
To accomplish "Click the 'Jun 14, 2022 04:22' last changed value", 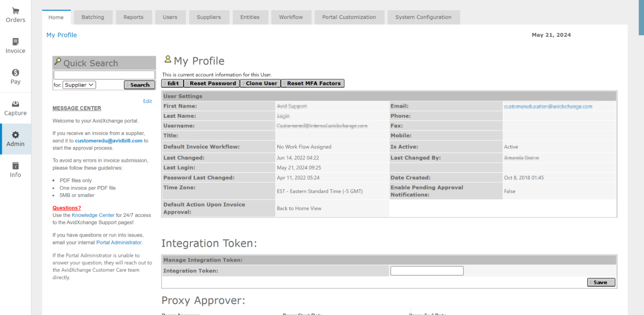I will point(298,158).
